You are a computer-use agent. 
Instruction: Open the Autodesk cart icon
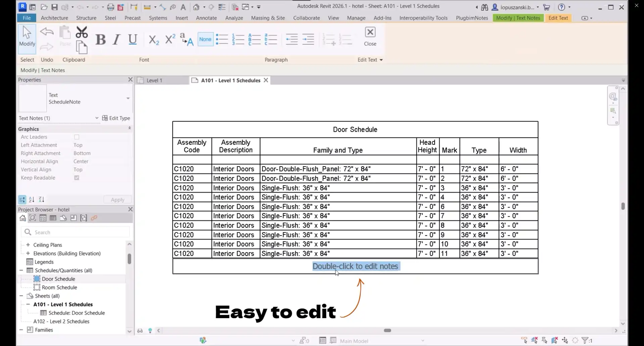(547, 7)
